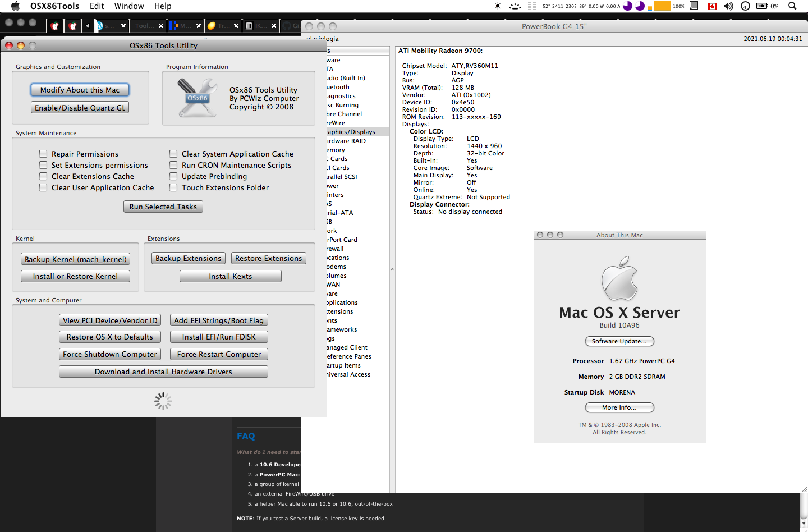Click the Spotlight search magnifier icon
Image resolution: width=808 pixels, height=532 pixels.
[x=792, y=6]
